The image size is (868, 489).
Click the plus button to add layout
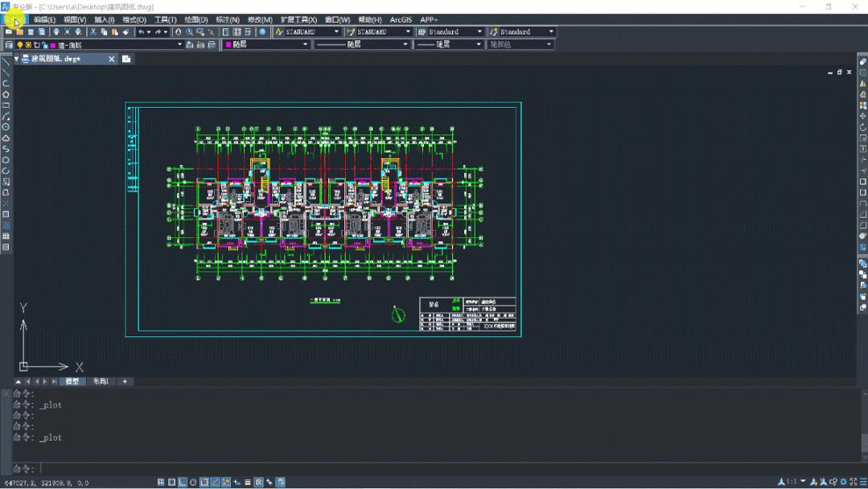coord(125,381)
